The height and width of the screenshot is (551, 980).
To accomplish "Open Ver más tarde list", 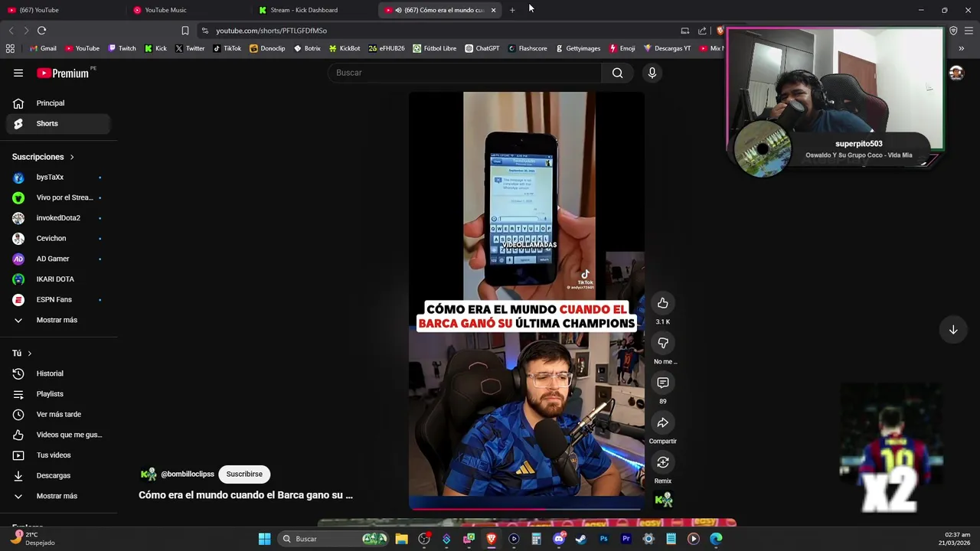I will pos(58,414).
